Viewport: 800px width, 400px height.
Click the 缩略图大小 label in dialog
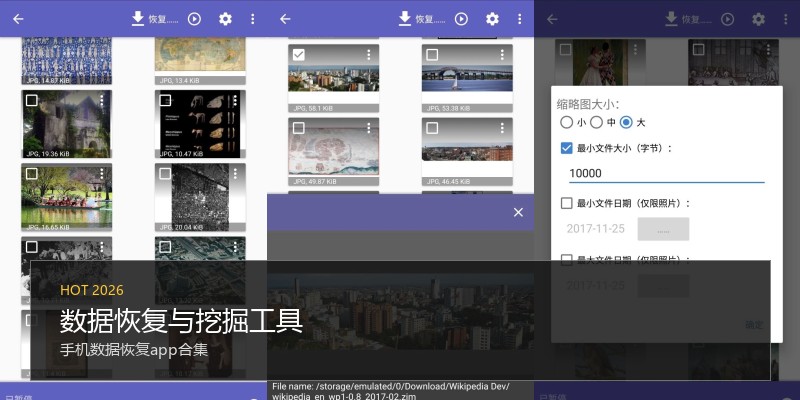[587, 105]
